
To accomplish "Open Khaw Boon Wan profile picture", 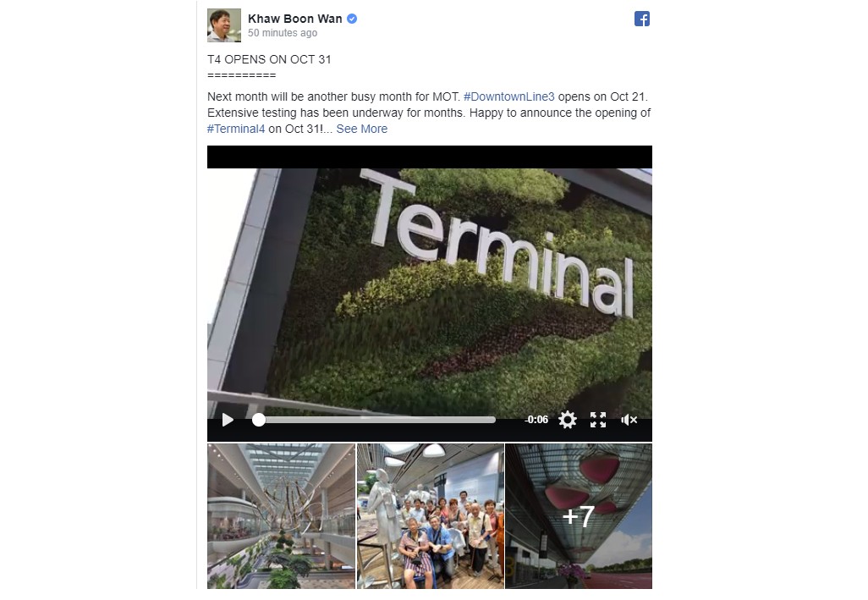I will (x=224, y=25).
